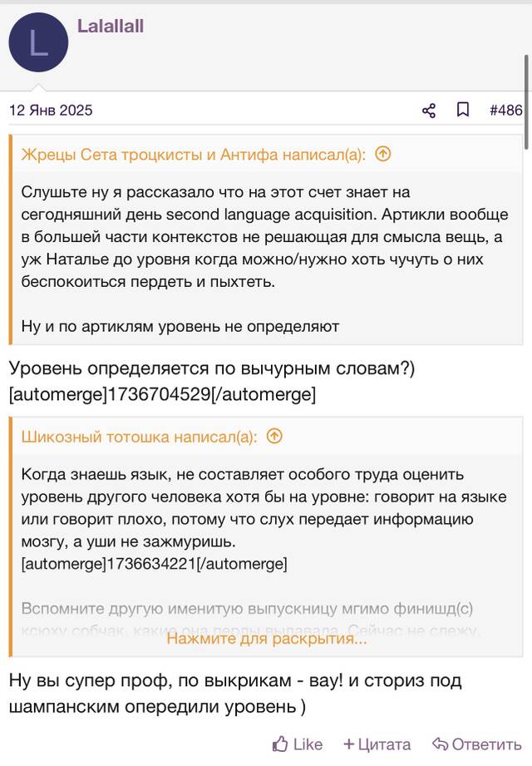Click the plus icon beside Цитата
Image resolution: width=532 pixels, height=766 pixels.
(348, 744)
